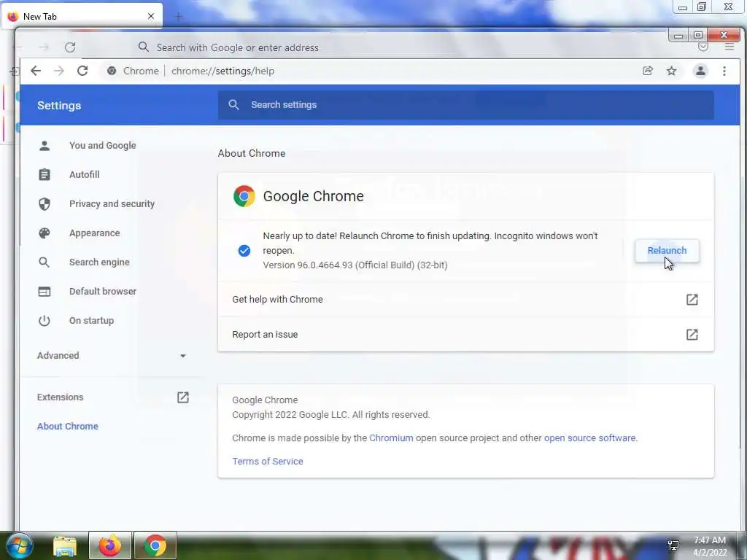Reload the Chrome settings page
Viewport: 747px width, 560px height.
click(82, 71)
